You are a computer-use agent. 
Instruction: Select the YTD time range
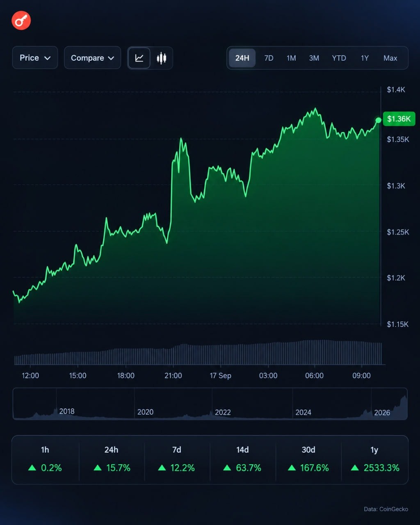pyautogui.click(x=339, y=58)
